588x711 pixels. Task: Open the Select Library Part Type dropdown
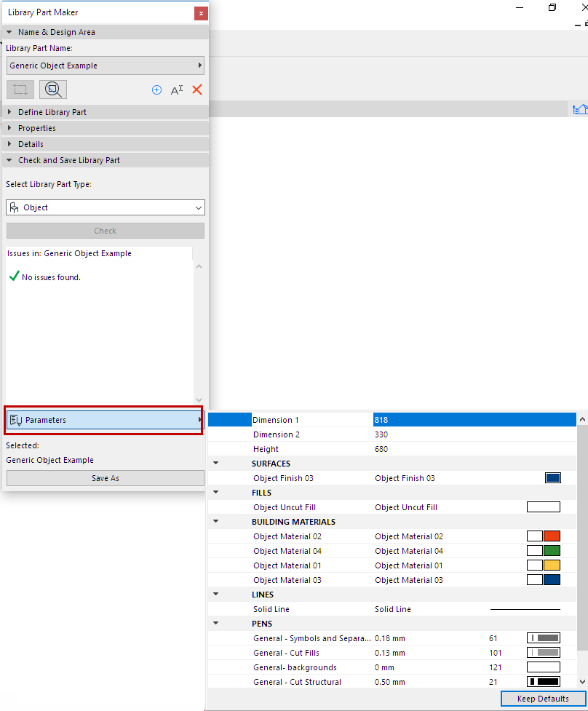pyautogui.click(x=197, y=207)
